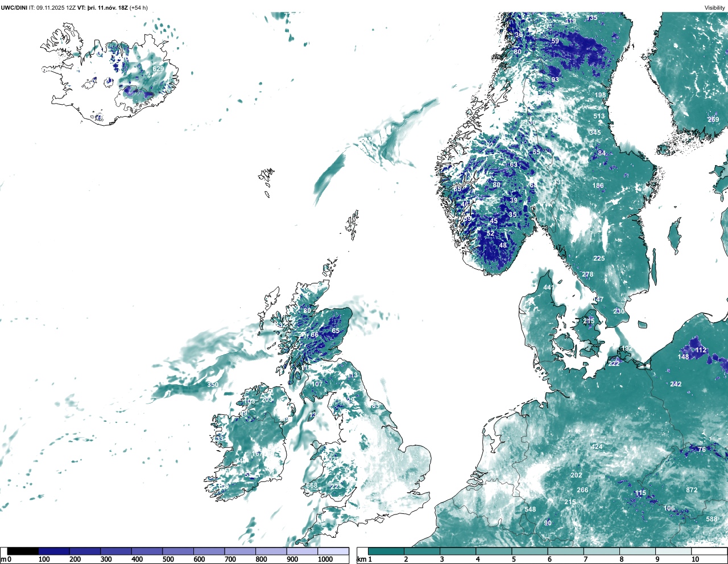The width and height of the screenshot is (728, 564).
Task: Click the 52 value in southern Norway
Action: pos(490,234)
